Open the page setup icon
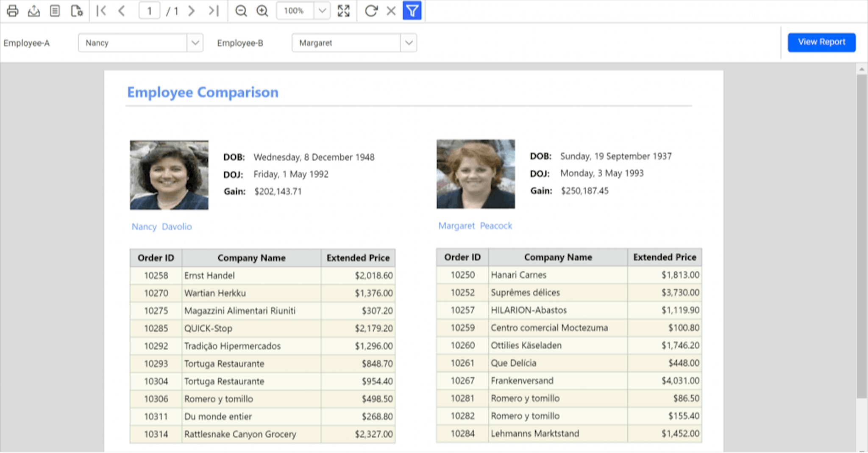 [x=77, y=11]
